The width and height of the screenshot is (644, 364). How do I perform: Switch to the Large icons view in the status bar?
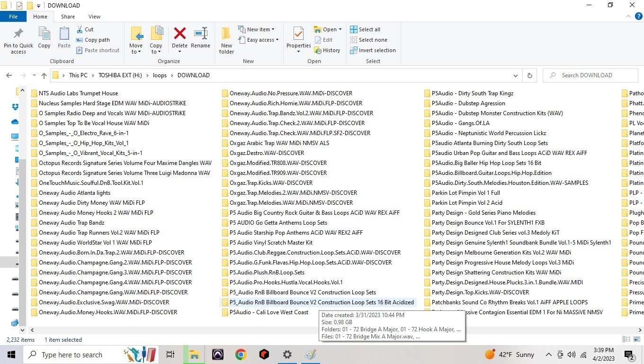(x=636, y=339)
